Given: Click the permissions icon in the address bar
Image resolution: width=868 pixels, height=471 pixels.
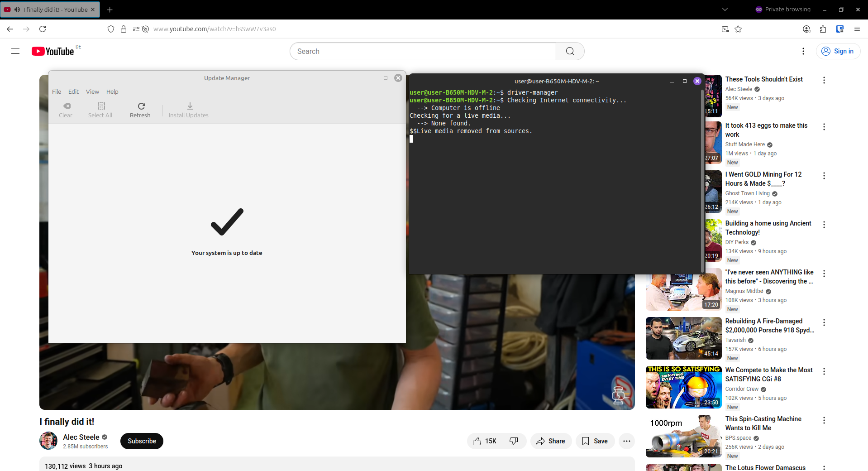Looking at the screenshot, I should coord(136,29).
